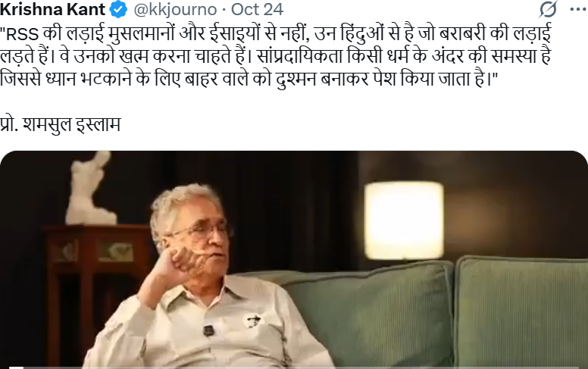Click the "प्रो. शमसुल इस्लाम" attribution line
This screenshot has height=369, width=588.
[61, 124]
